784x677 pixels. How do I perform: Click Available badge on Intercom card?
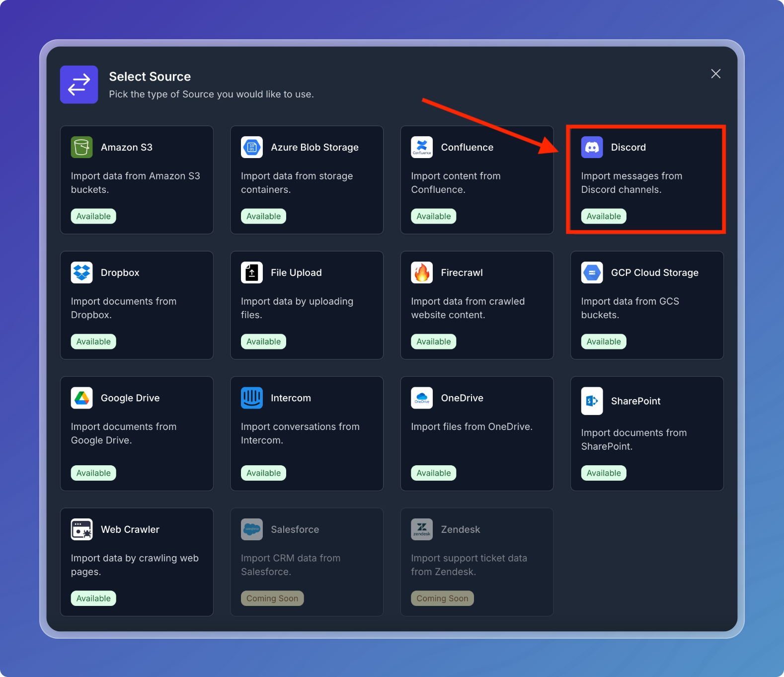click(x=263, y=473)
